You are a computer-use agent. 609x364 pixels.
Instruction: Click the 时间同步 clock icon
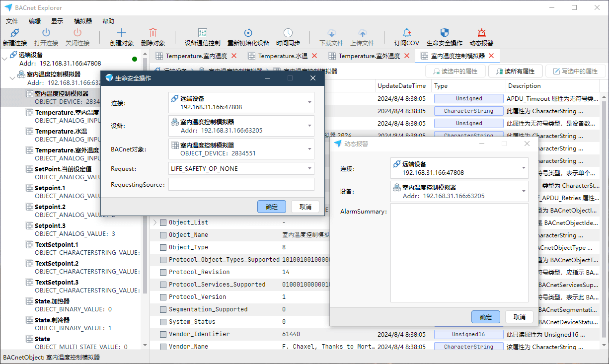tap(288, 34)
